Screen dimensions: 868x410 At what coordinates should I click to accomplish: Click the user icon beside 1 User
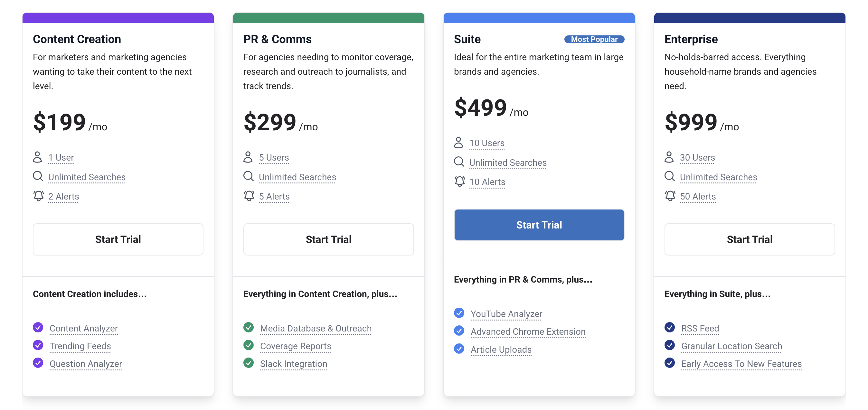37,157
